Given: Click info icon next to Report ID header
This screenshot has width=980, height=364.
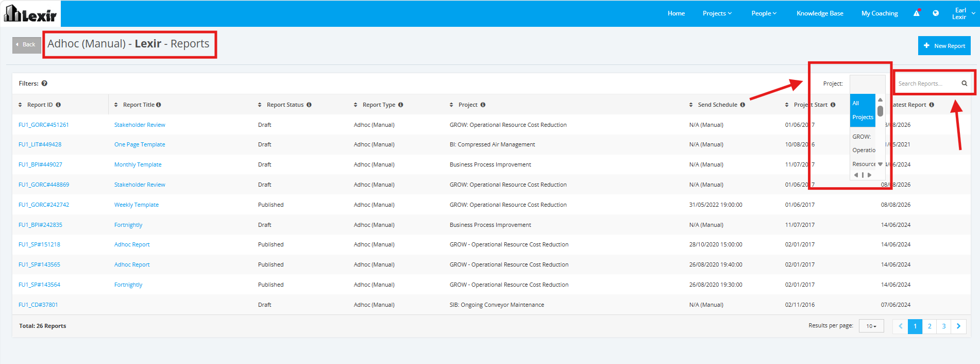Looking at the screenshot, I should (58, 105).
